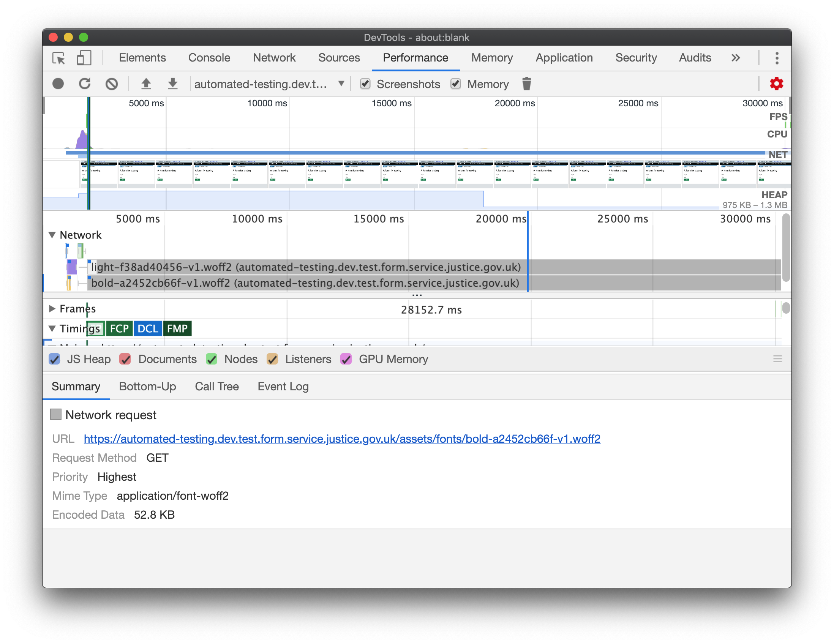Reload page and record performance
834x644 pixels.
tap(85, 84)
